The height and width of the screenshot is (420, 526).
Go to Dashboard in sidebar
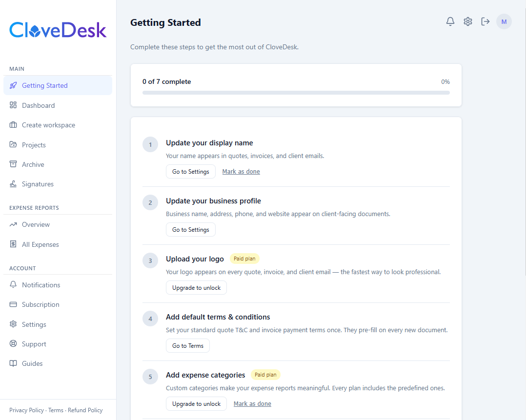coord(58,105)
